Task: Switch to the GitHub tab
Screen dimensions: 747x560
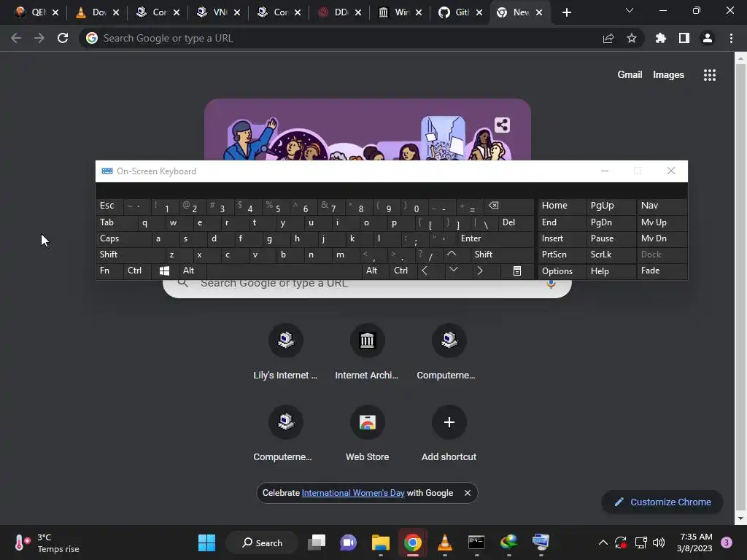Action: (x=454, y=12)
